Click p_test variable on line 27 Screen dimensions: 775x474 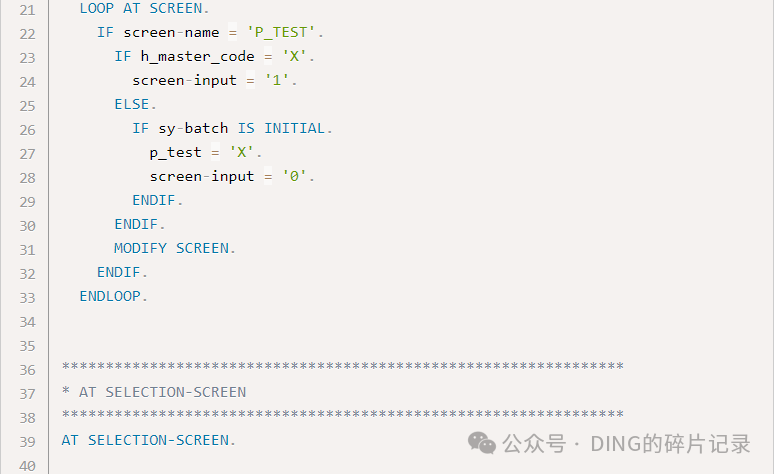[x=175, y=153]
